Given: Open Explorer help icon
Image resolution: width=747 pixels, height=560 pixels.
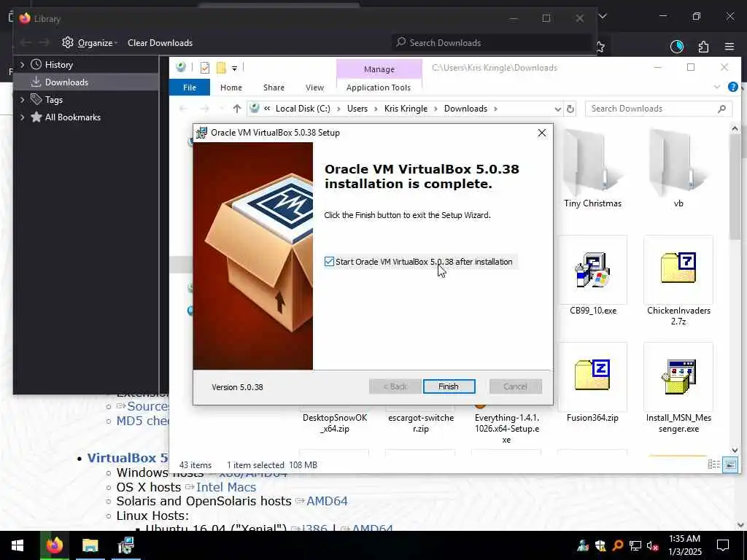Looking at the screenshot, I should 732,87.
